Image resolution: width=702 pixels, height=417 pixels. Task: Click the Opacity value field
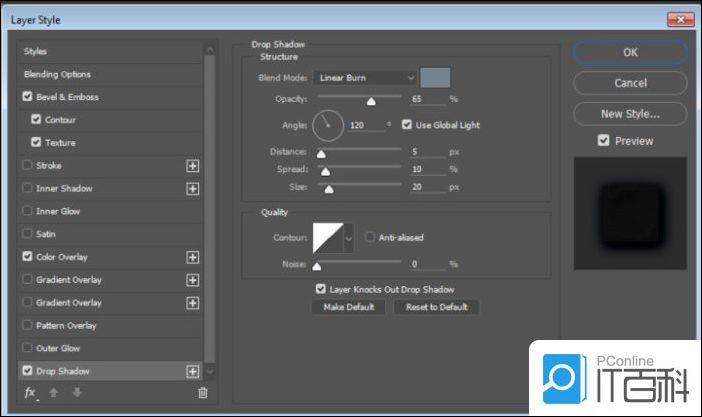[427, 100]
